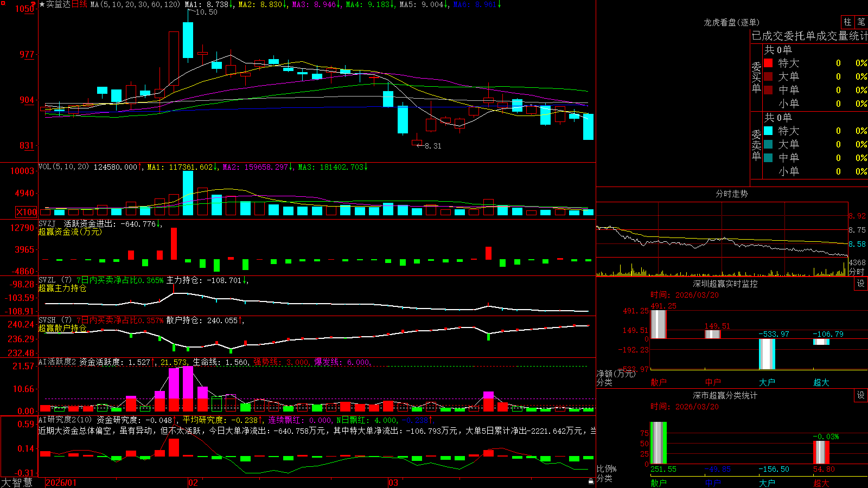Viewport: 868px width, 488px height.
Task: Click the SVZL (7) indicator name
Action: [x=55, y=280]
